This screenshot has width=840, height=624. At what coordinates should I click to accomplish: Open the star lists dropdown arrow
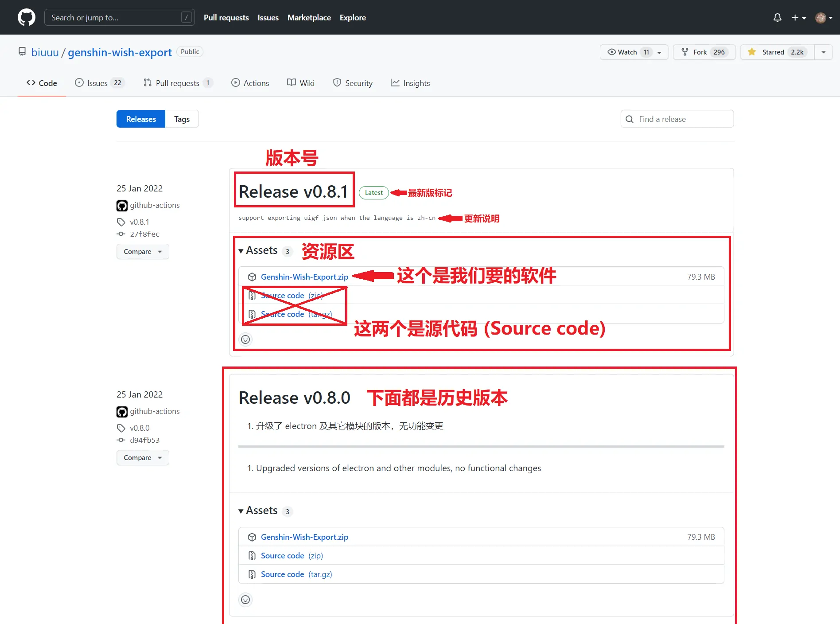point(824,52)
